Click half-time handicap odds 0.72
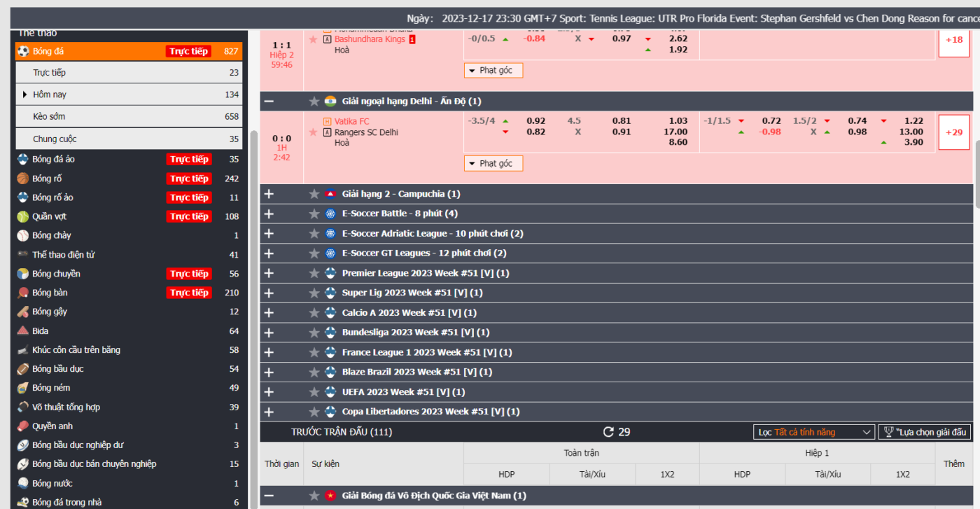The image size is (980, 509). click(x=771, y=121)
